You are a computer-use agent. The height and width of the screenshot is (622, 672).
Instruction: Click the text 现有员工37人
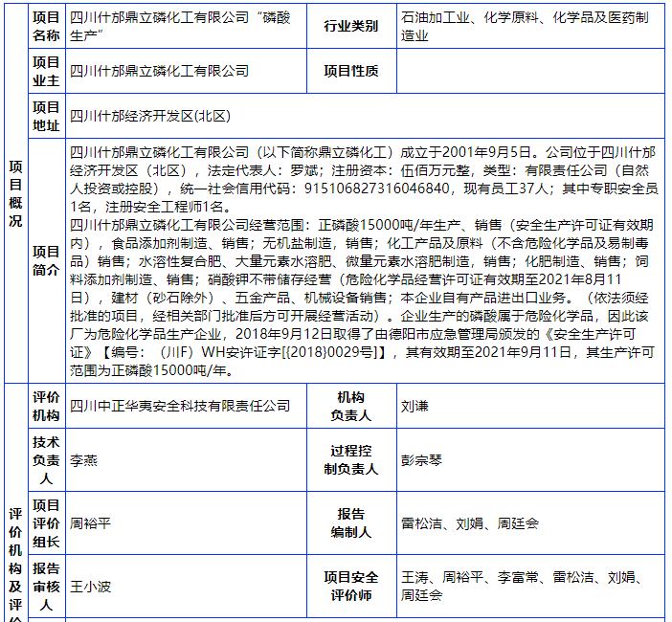505,189
